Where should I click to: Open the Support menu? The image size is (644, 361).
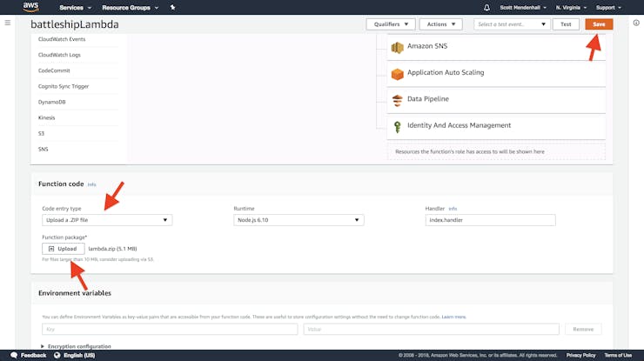click(608, 7)
